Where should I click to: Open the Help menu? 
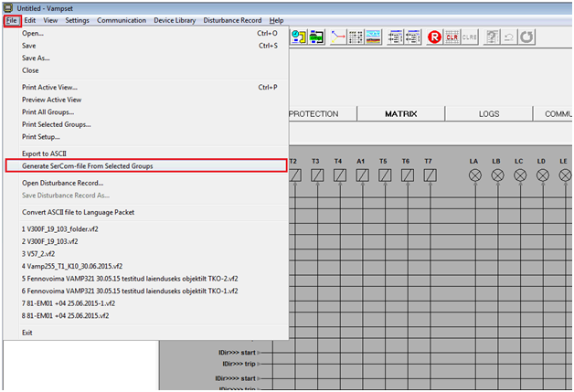(x=276, y=20)
